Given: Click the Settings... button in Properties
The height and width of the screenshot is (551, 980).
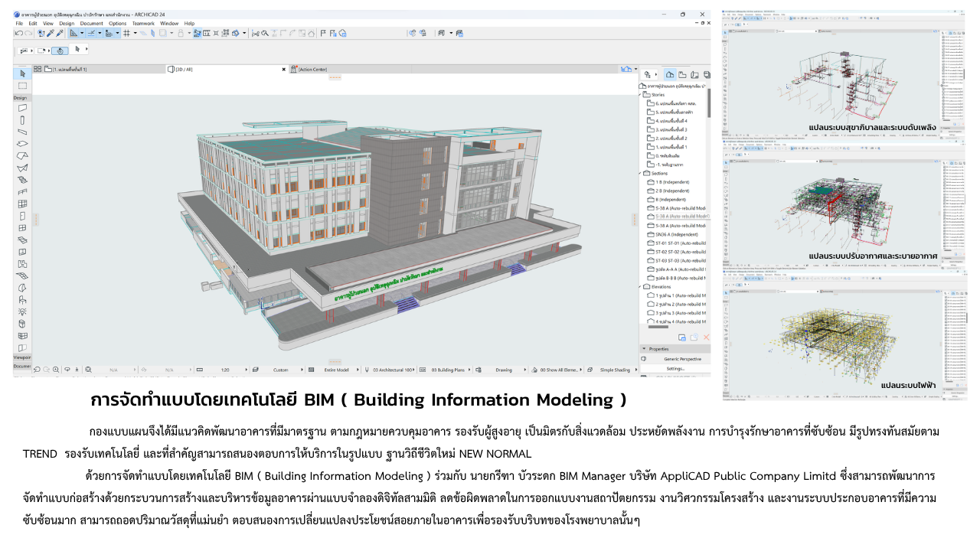Looking at the screenshot, I should pos(675,368).
